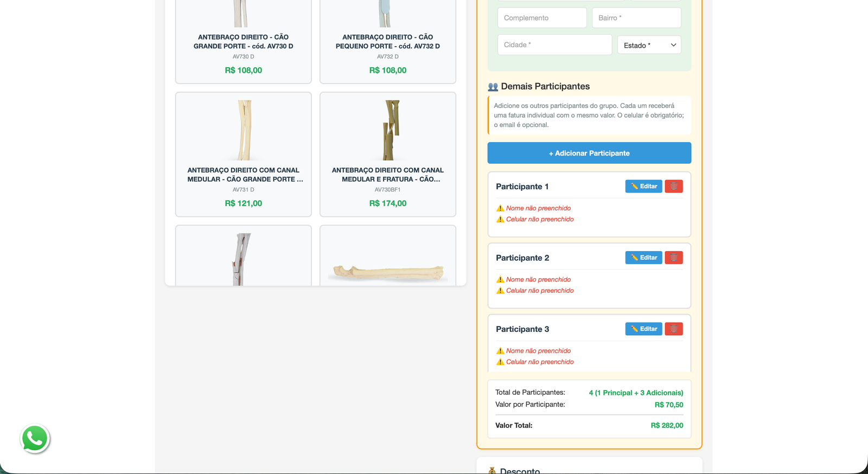Focus the Complemento input field
The height and width of the screenshot is (474, 868).
(542, 18)
